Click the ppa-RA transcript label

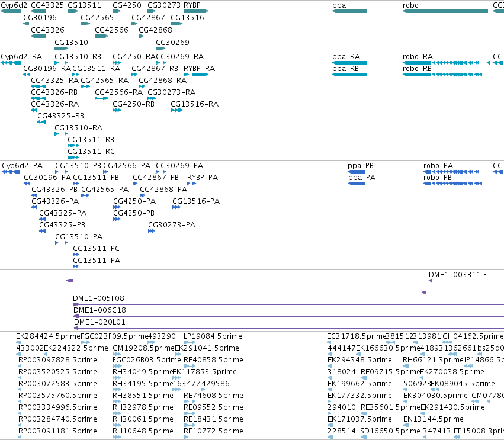click(346, 57)
